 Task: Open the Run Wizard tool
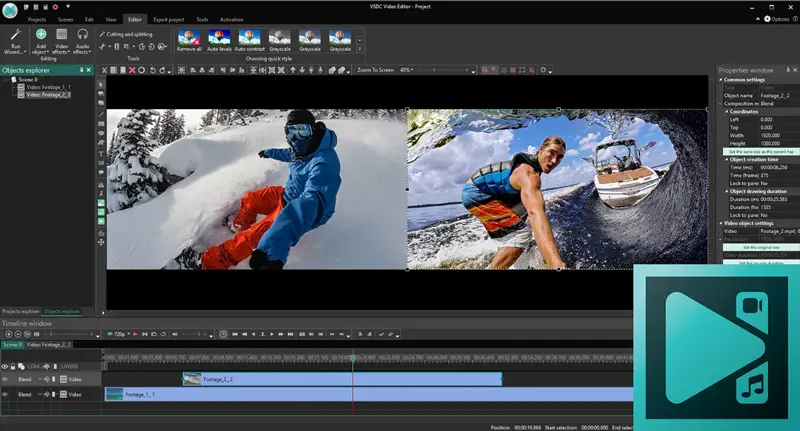click(x=14, y=39)
